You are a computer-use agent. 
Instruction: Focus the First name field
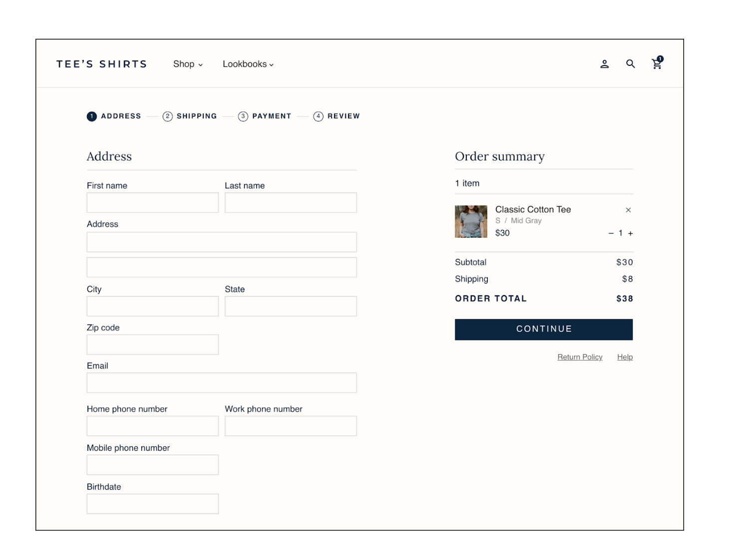point(153,203)
